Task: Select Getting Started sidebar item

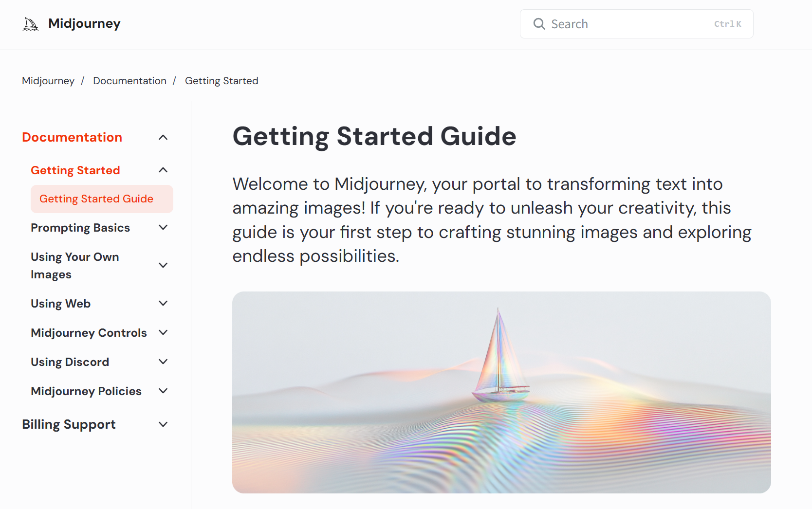Action: pos(75,170)
